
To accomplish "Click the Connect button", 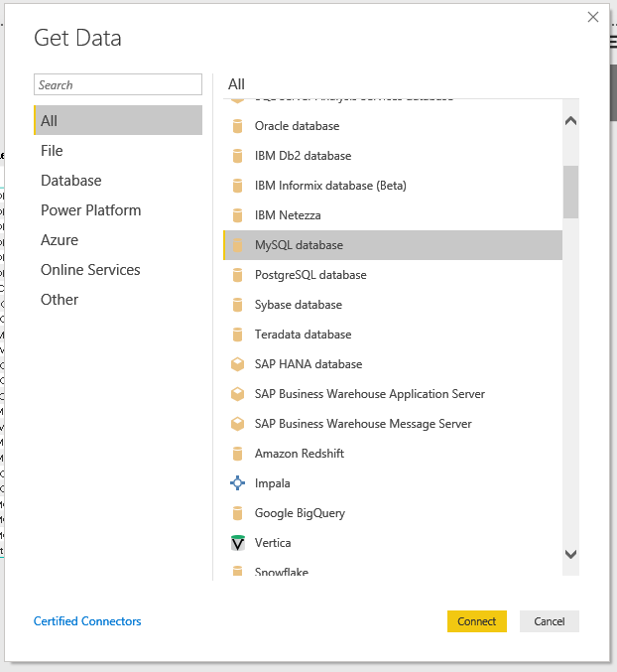I will [x=477, y=621].
